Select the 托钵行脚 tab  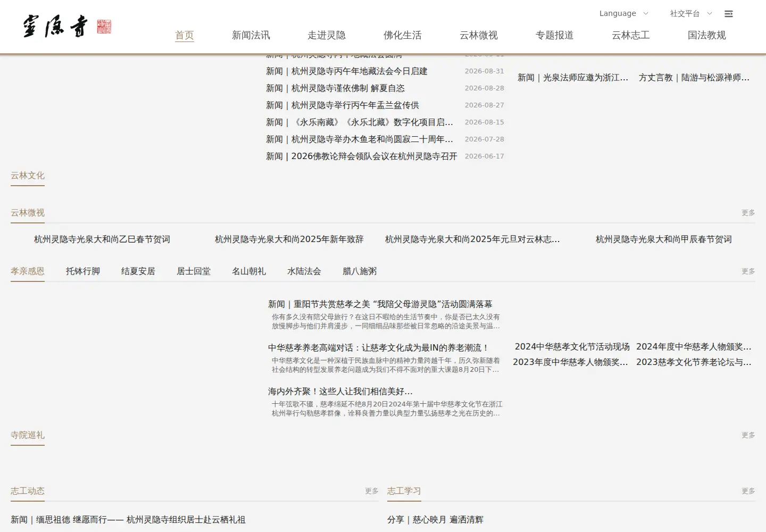[83, 271]
